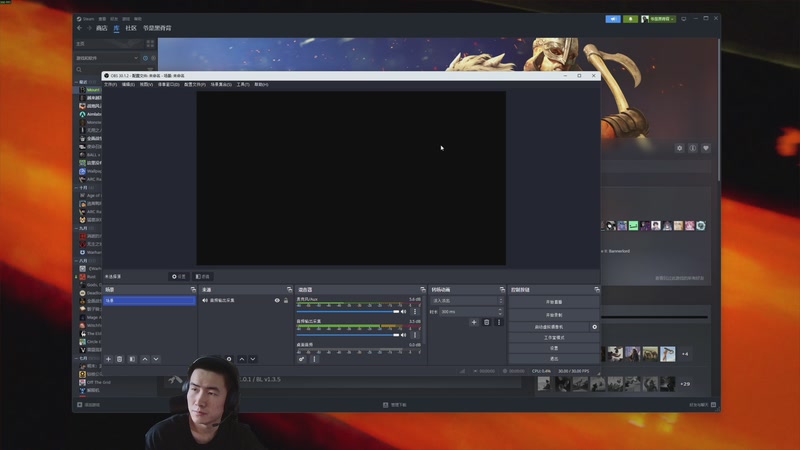Click Steam game info icon
Viewport: 800px width, 450px height.
[x=693, y=148]
